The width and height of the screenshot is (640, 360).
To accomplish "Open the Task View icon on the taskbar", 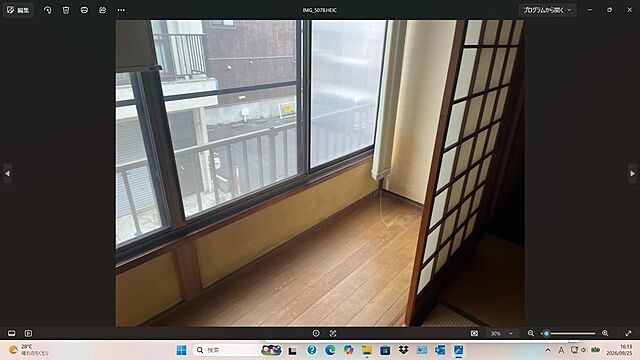I will coord(292,350).
